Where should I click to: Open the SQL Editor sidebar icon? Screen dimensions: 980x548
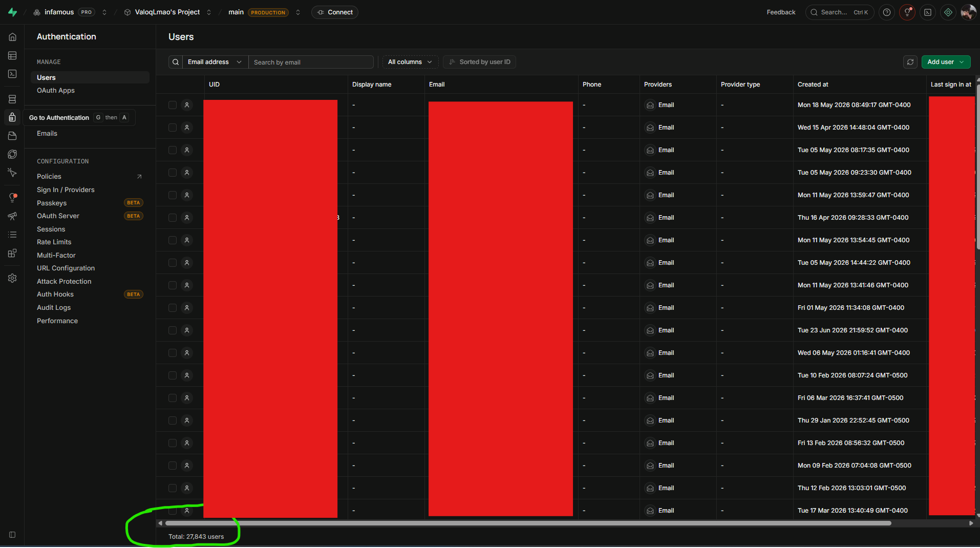[x=13, y=74]
